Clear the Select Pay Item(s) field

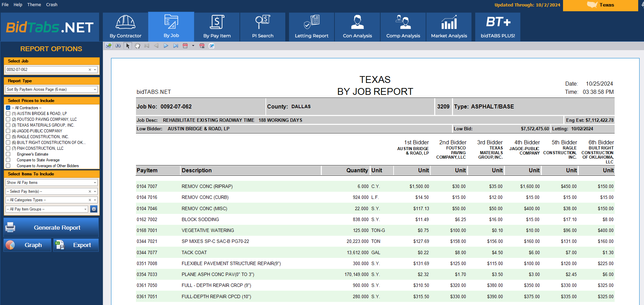pos(90,191)
